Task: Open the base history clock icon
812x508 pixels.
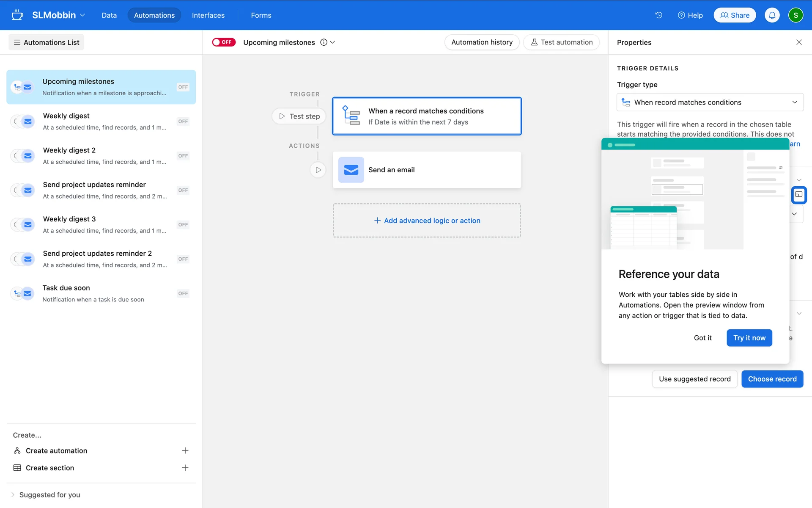Action: pos(658,15)
